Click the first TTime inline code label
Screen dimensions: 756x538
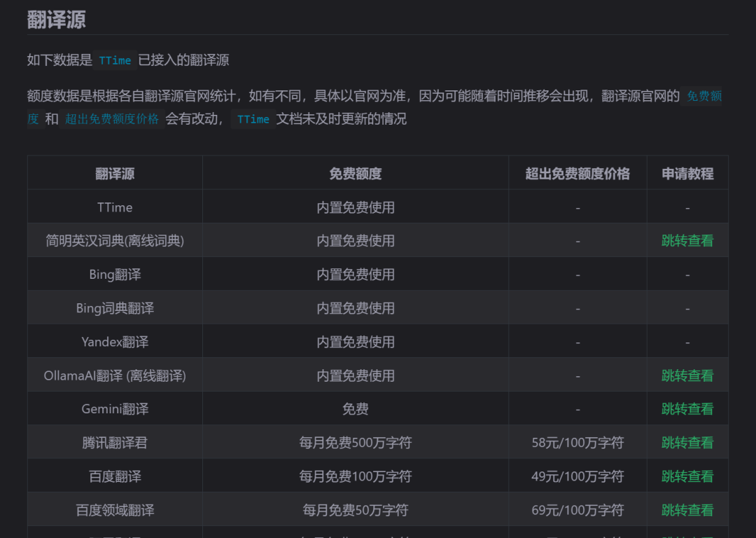114,60
